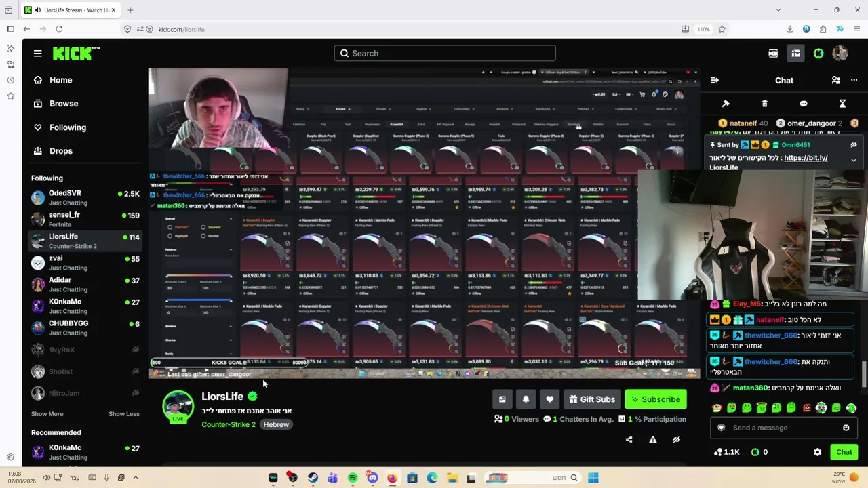Image resolution: width=868 pixels, height=488 pixels.
Task: Collapse the chat panel
Action: 715,80
